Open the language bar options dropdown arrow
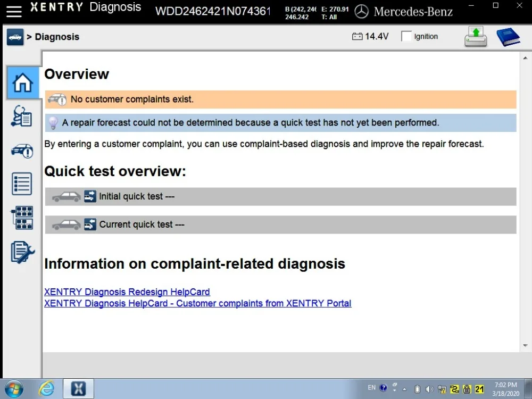Image resolution: width=532 pixels, height=399 pixels. point(395,391)
